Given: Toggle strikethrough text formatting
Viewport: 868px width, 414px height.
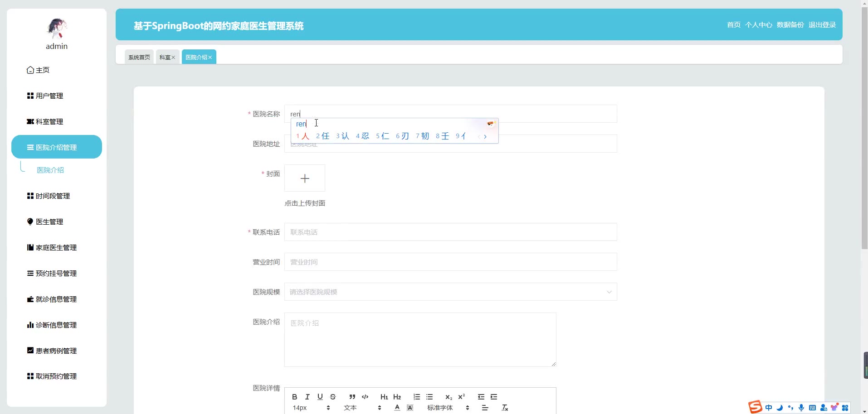Looking at the screenshot, I should tap(333, 397).
